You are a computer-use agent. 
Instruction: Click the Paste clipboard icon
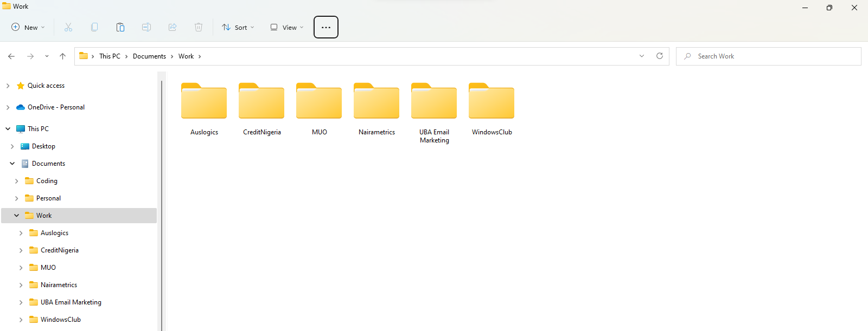coord(120,27)
